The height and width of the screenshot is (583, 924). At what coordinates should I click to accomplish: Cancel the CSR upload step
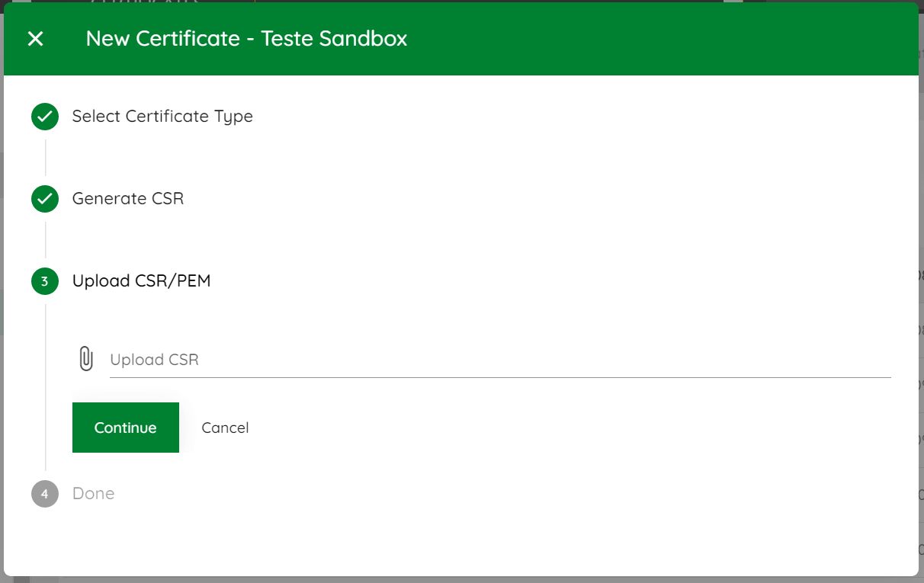[x=225, y=428]
